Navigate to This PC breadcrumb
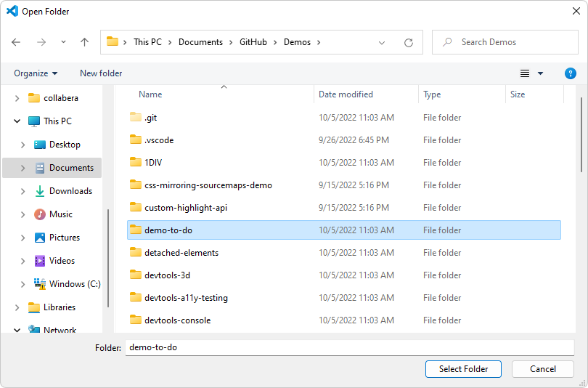The height and width of the screenshot is (388, 588). tap(147, 42)
